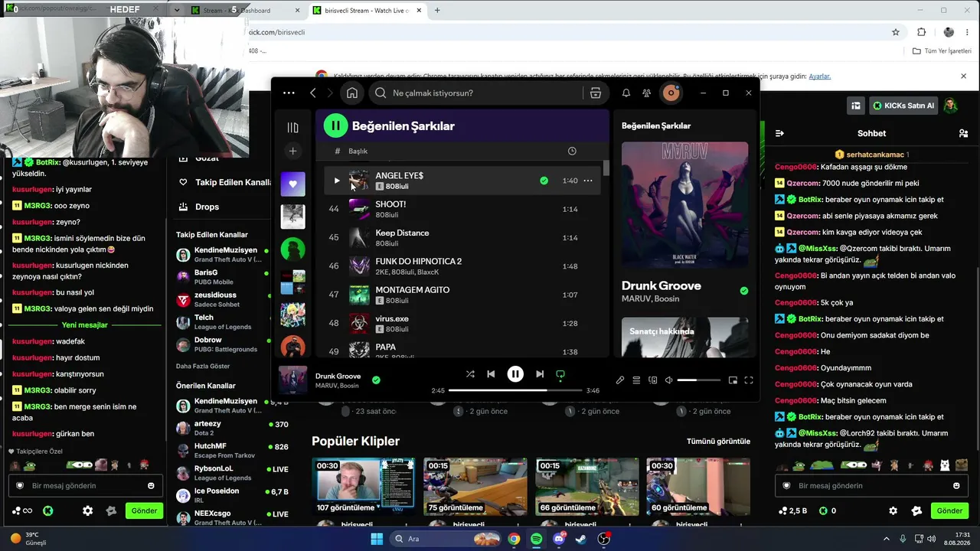Pause playback in the player bar
This screenshot has height=551, width=980.
point(515,374)
